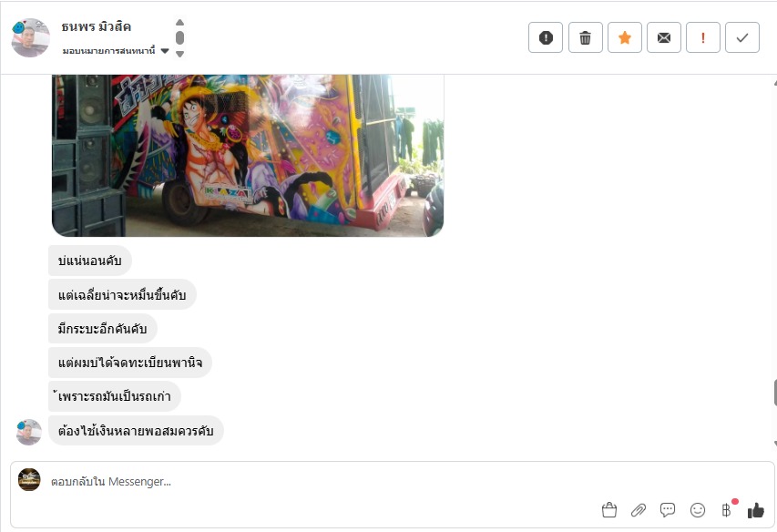Screen dimensions: 777x532
Task: Delete conversation with the trash icon
Action: pos(585,37)
